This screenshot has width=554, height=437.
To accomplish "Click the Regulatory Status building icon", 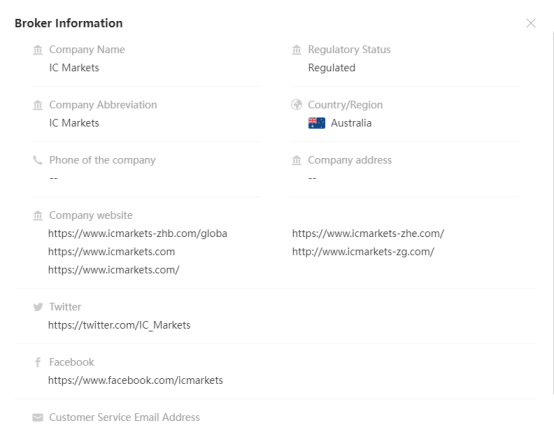I will click(296, 50).
